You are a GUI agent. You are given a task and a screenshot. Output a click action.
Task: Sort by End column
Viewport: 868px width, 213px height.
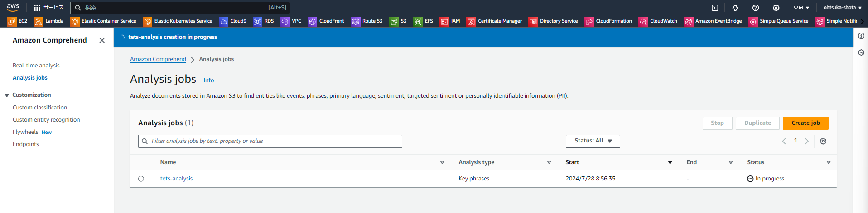(x=731, y=162)
